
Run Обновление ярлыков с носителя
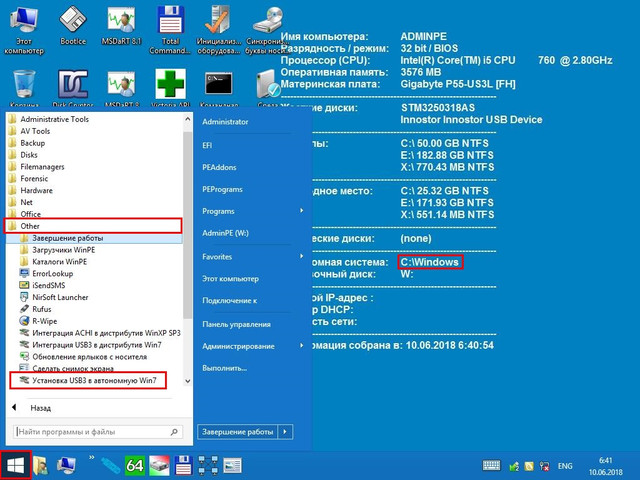95,357
